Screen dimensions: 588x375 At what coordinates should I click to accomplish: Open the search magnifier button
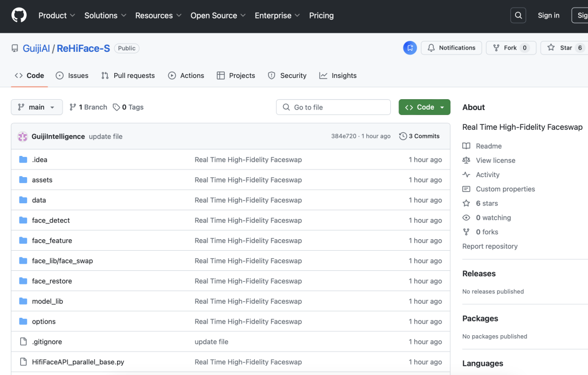click(518, 15)
